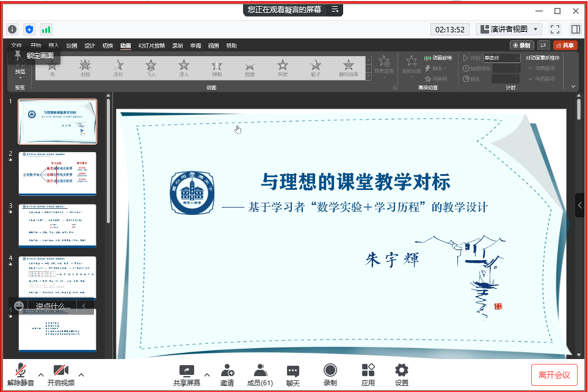
Task: Switch to the 插入 ribbon tab
Action: pyautogui.click(x=54, y=45)
